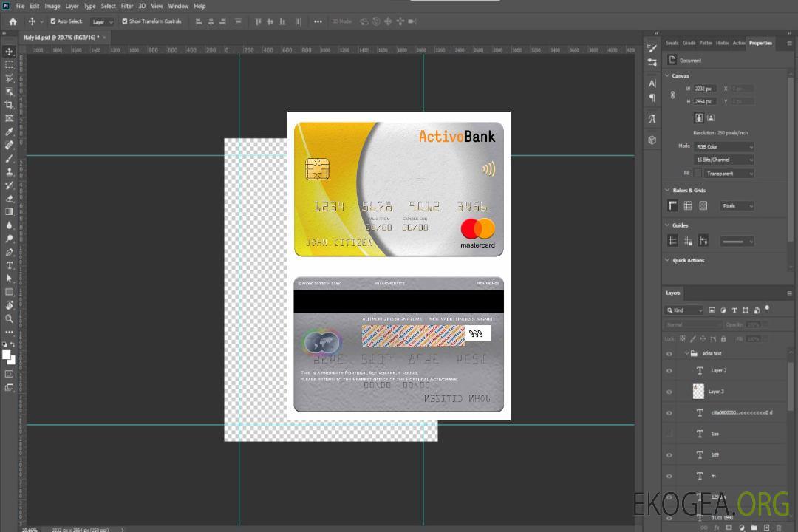Hide Layer 2 via eye icon
The height and width of the screenshot is (532, 798).
click(669, 371)
